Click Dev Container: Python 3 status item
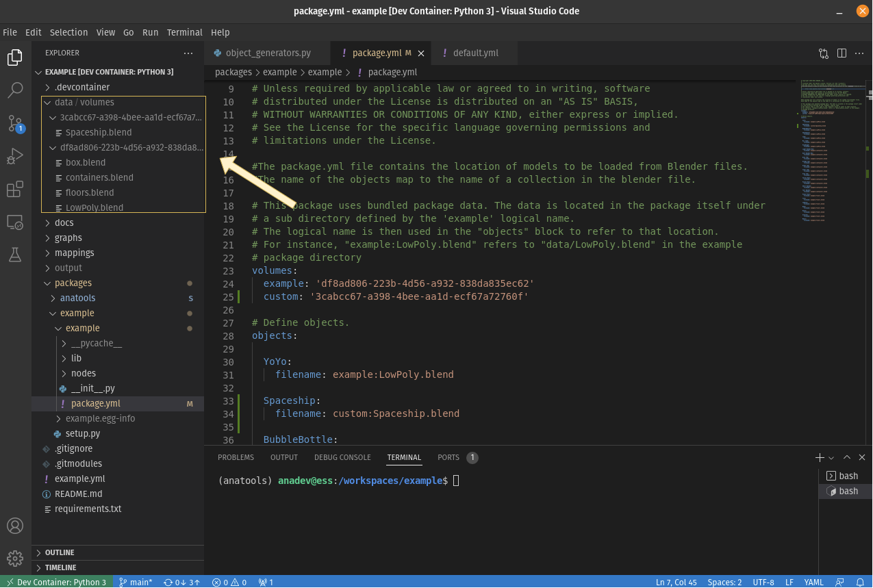 tap(56, 582)
